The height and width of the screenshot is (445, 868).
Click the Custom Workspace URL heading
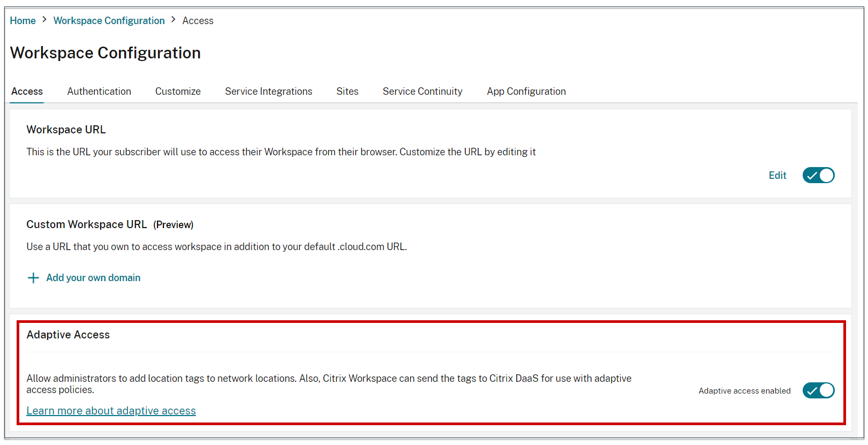[86, 224]
